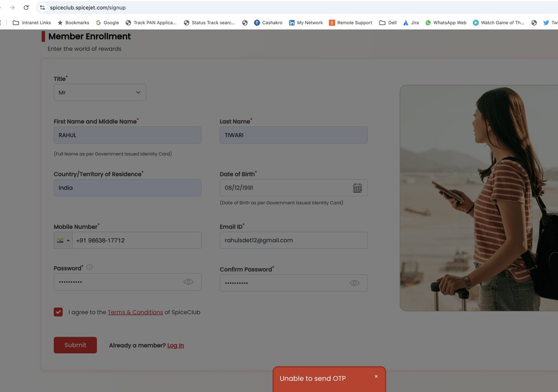Click the Submit button
Screen dimensions: 558x392
point(75,345)
